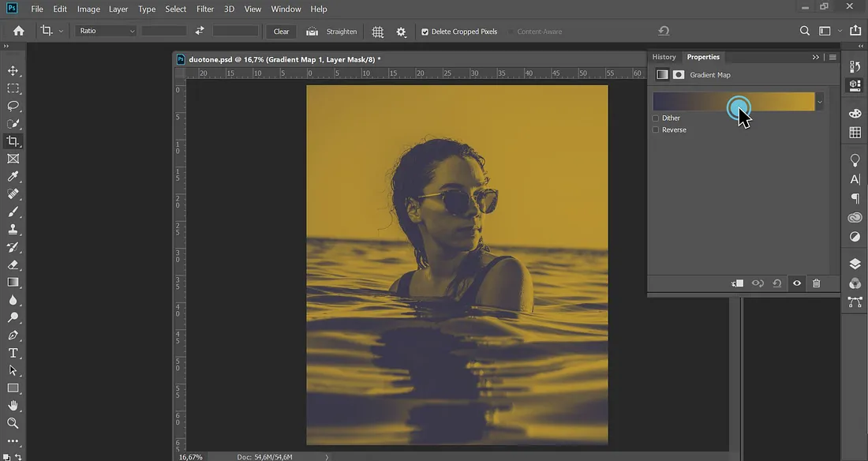This screenshot has width=868, height=461.
Task: Enable the Dither checkbox
Action: (x=656, y=118)
